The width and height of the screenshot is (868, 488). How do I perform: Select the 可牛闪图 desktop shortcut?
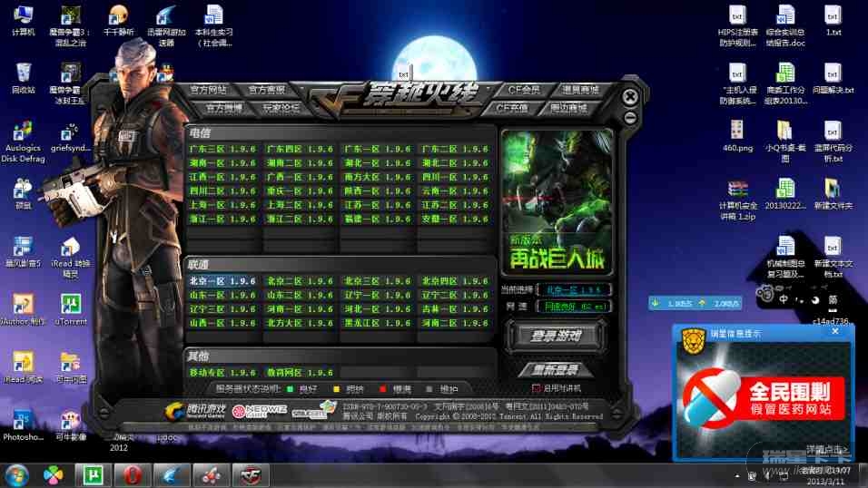tap(71, 368)
